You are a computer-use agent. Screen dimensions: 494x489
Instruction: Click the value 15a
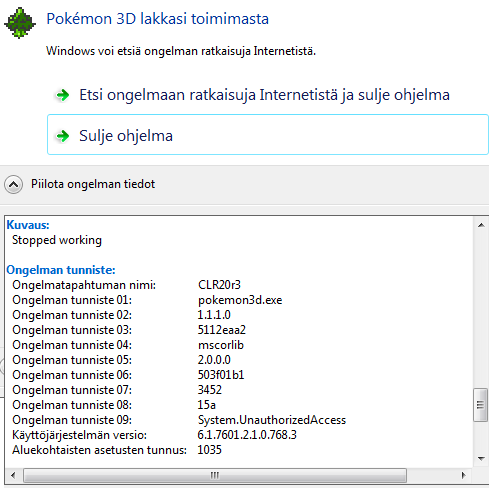point(207,405)
